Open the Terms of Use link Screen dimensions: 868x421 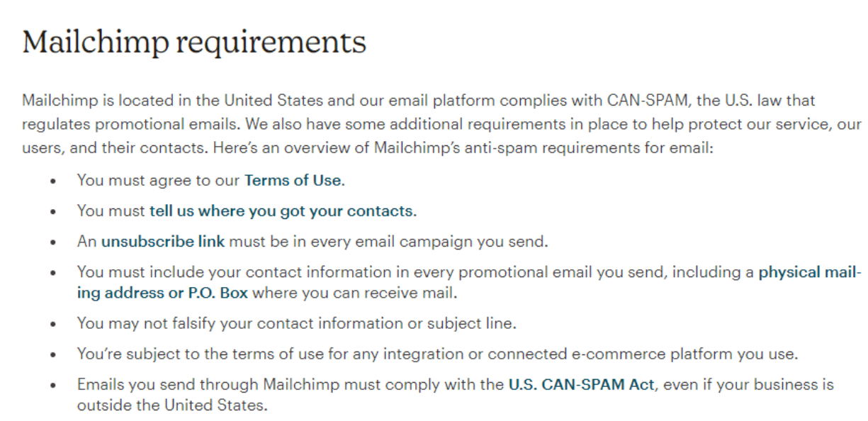[293, 181]
